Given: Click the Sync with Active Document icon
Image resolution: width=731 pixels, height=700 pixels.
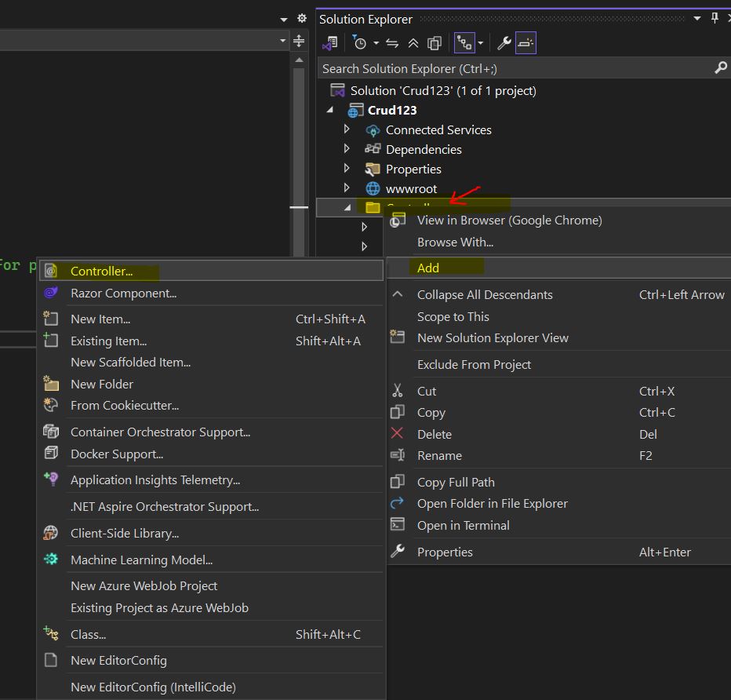Looking at the screenshot, I should click(392, 43).
